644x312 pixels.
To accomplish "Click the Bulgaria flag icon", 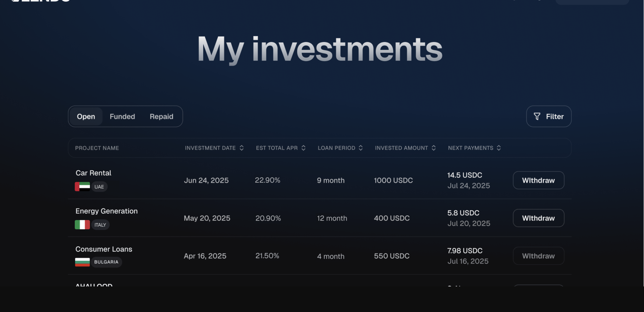I will (x=82, y=262).
